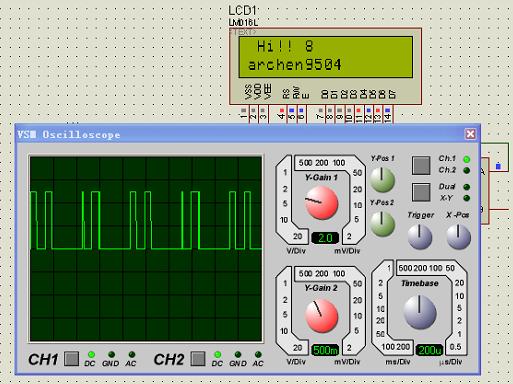Toggle the Dual/X-Y mode button
Viewport: 513px width, 384px height.
[421, 192]
